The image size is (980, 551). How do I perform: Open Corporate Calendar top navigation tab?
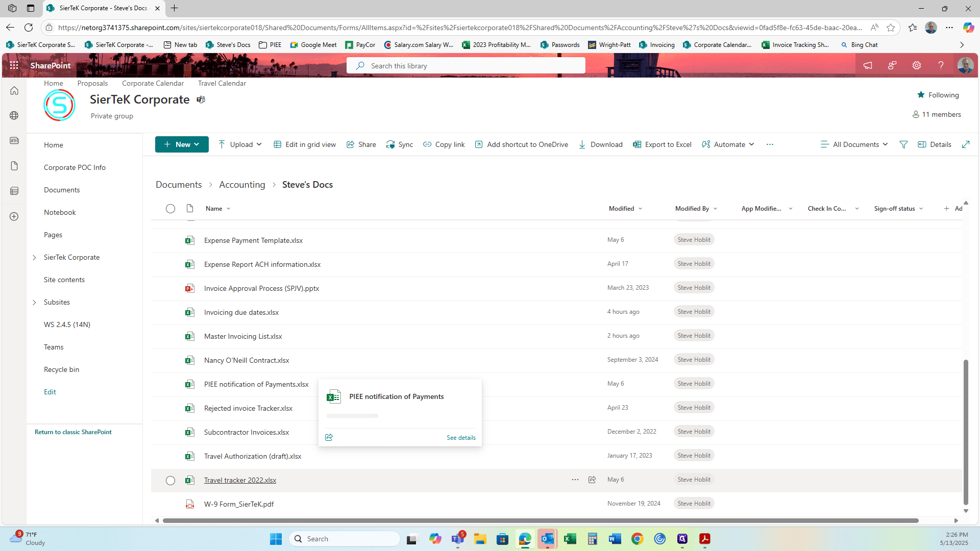tap(153, 83)
